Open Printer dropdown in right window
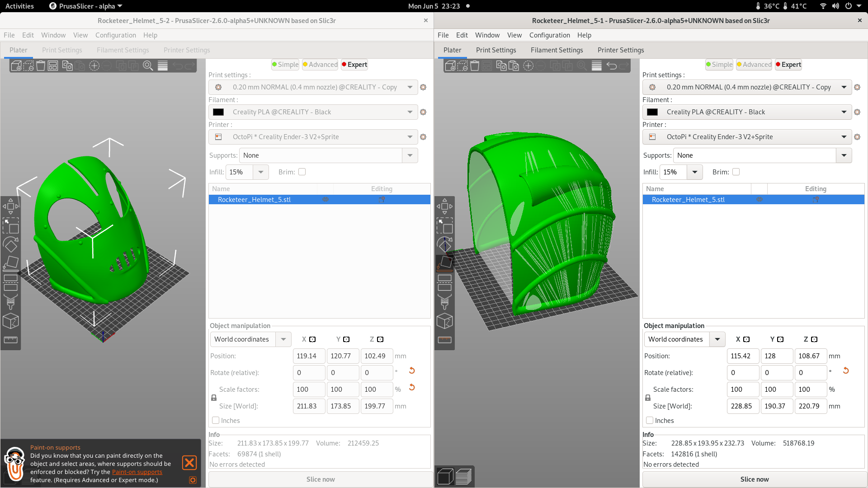868x488 pixels. pos(747,137)
